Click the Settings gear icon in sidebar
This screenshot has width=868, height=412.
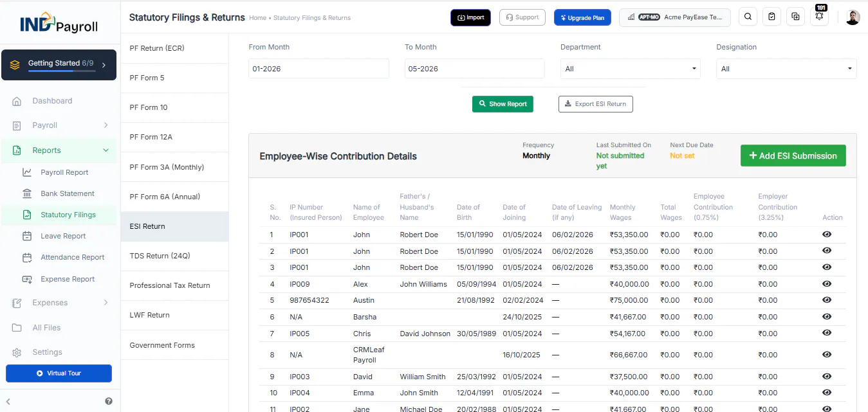pyautogui.click(x=17, y=352)
